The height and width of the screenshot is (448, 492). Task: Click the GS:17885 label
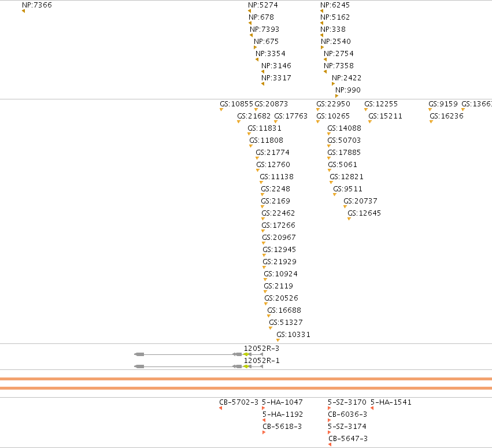pyautogui.click(x=344, y=153)
